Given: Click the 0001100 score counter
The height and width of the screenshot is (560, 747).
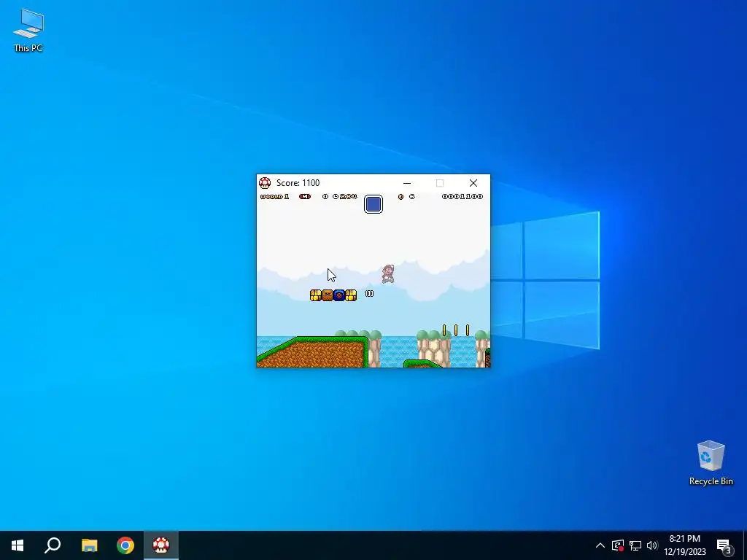Looking at the screenshot, I should click(462, 197).
